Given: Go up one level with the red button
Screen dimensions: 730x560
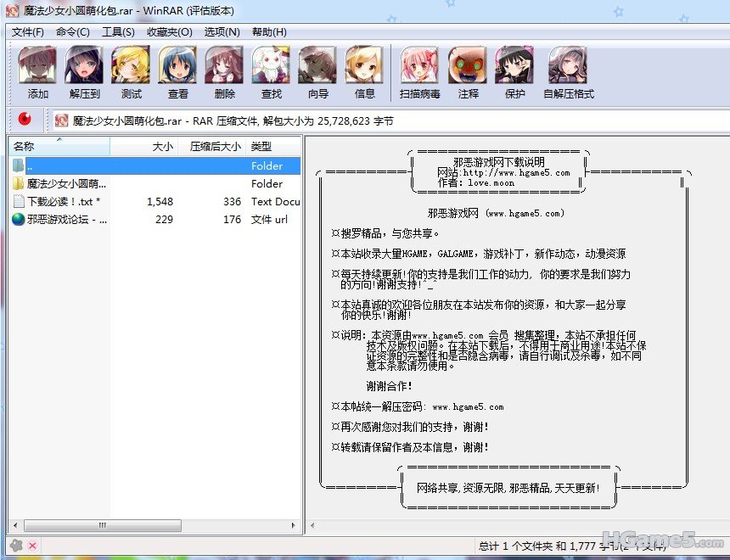Looking at the screenshot, I should coord(25,120).
